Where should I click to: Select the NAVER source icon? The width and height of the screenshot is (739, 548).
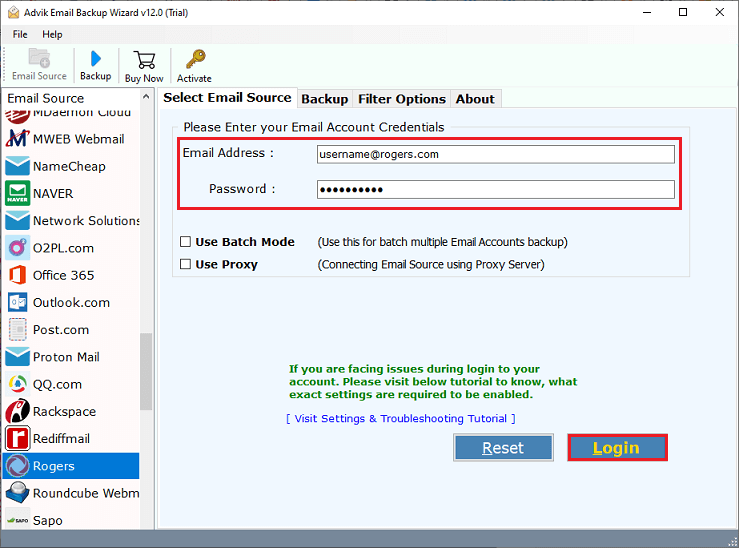coord(17,193)
